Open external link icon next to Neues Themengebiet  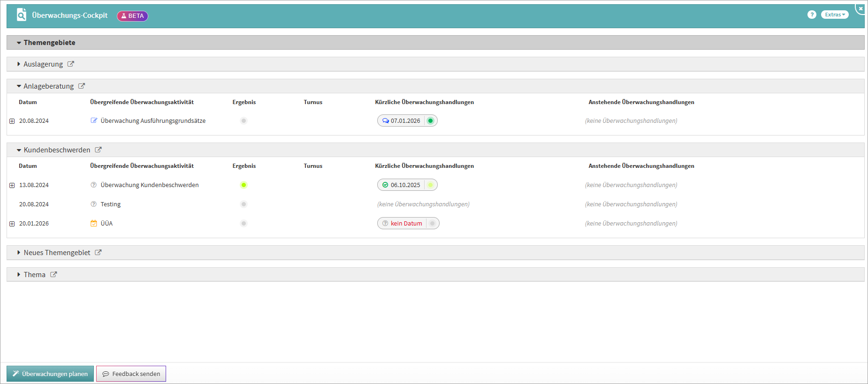pos(99,253)
